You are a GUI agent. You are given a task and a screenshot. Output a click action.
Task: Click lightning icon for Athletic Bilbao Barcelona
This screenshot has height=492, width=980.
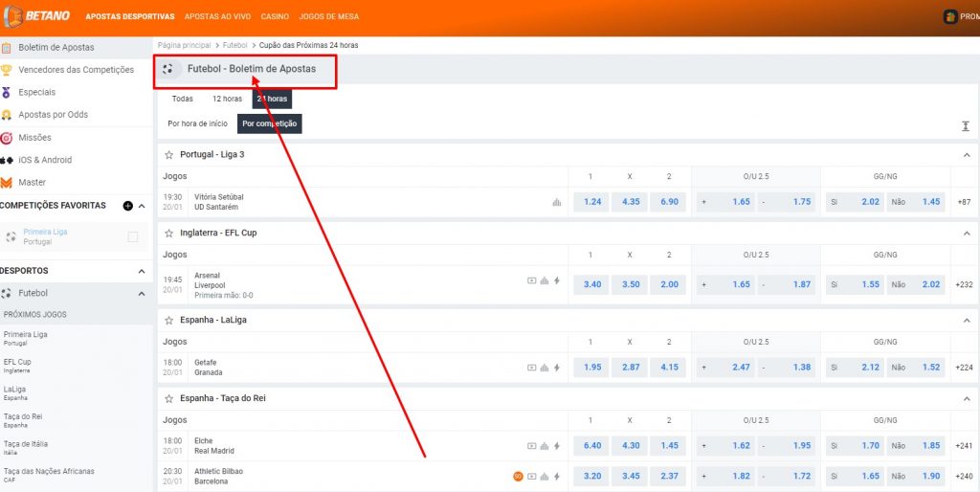click(556, 477)
